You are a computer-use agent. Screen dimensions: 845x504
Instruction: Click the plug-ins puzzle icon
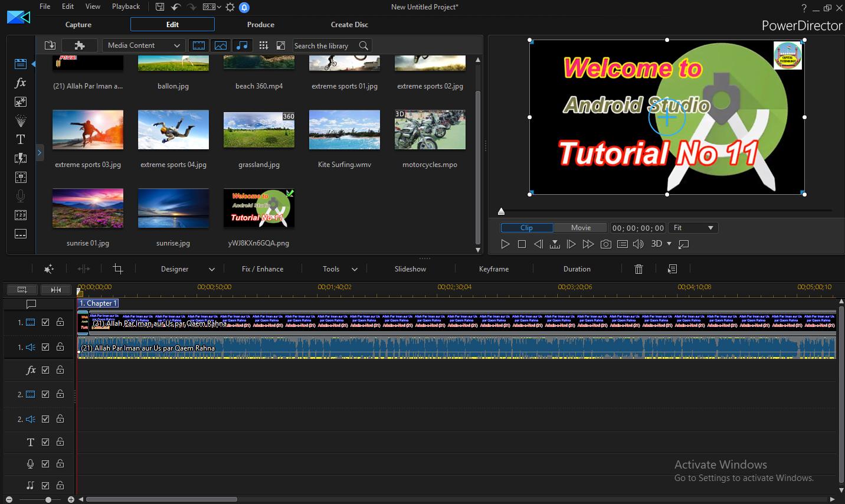80,45
